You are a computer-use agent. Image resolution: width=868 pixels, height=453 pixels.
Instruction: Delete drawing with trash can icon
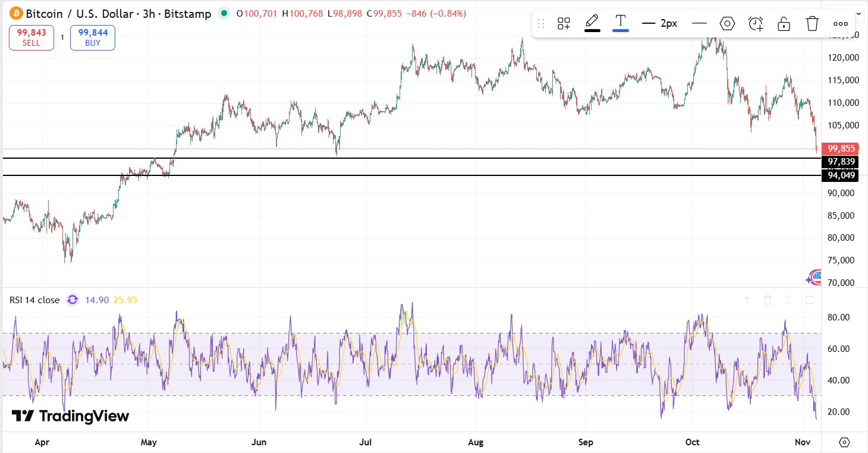[812, 24]
